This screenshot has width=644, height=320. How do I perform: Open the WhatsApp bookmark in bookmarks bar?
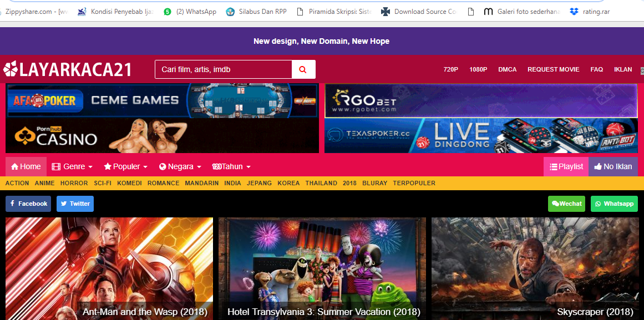[x=190, y=12]
